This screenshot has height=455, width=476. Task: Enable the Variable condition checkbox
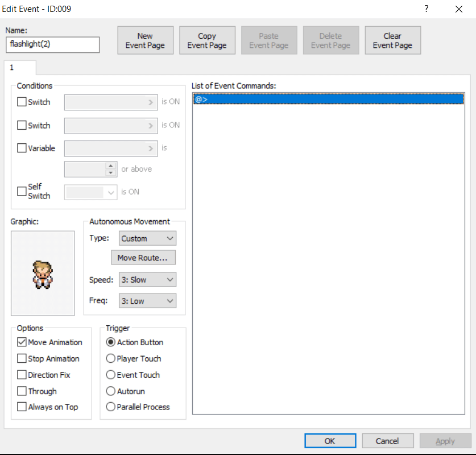[x=22, y=148]
